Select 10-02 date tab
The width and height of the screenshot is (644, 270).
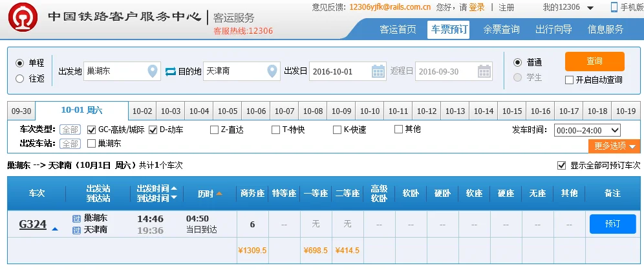[142, 111]
